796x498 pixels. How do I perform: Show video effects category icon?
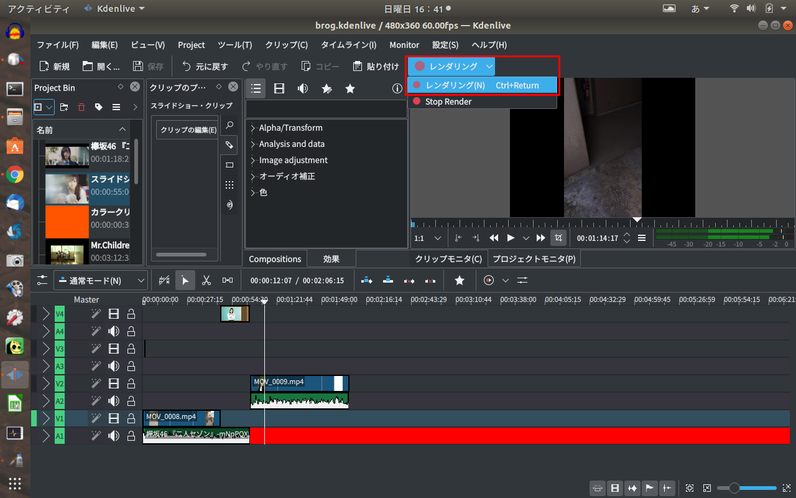coord(279,89)
